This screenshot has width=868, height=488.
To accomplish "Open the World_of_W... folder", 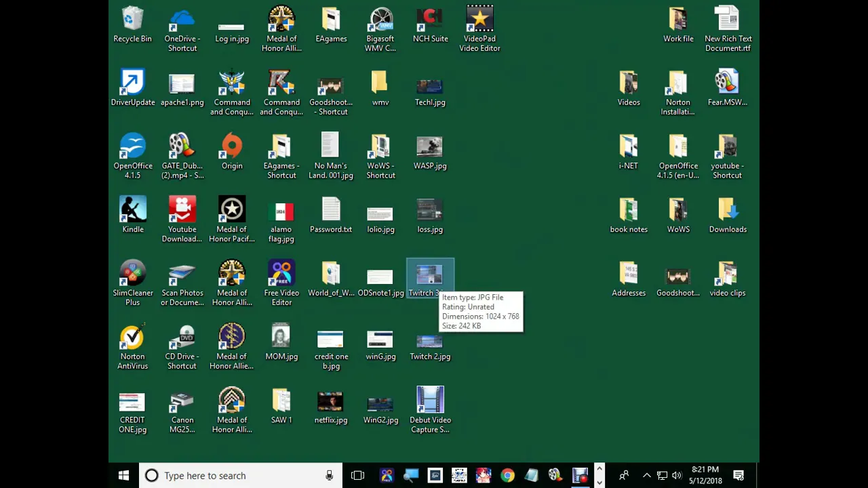I will click(331, 279).
